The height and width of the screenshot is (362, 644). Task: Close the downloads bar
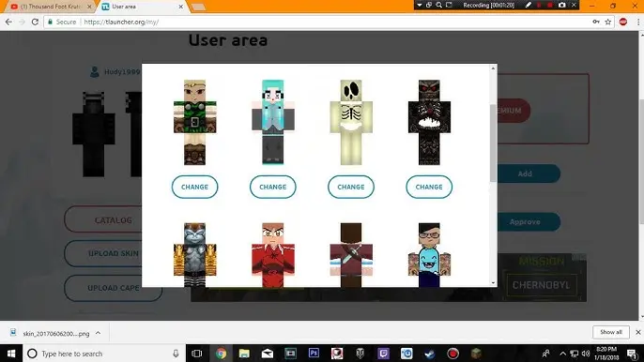point(637,332)
